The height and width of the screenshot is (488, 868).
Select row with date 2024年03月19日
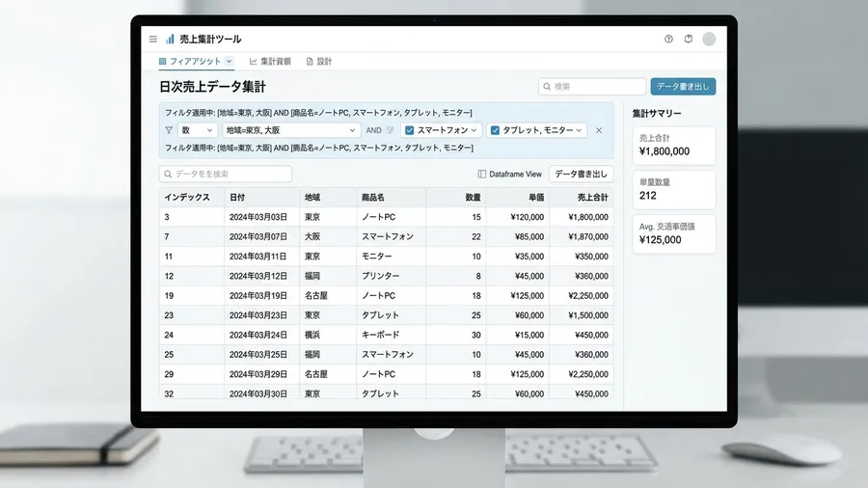coord(387,295)
